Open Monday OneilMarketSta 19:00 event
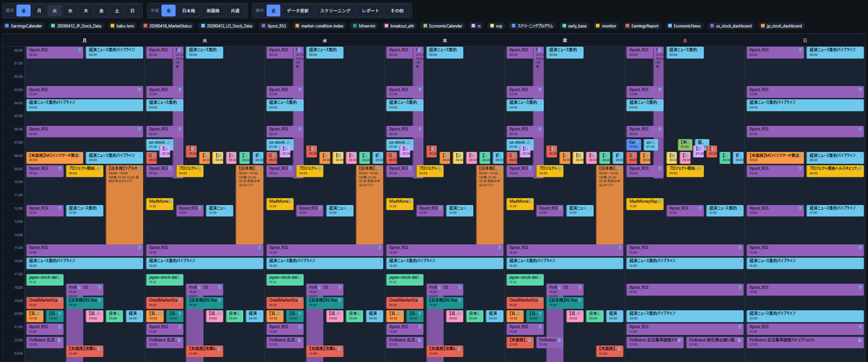Image resolution: width=868 pixels, height=362 pixels. tap(46, 303)
